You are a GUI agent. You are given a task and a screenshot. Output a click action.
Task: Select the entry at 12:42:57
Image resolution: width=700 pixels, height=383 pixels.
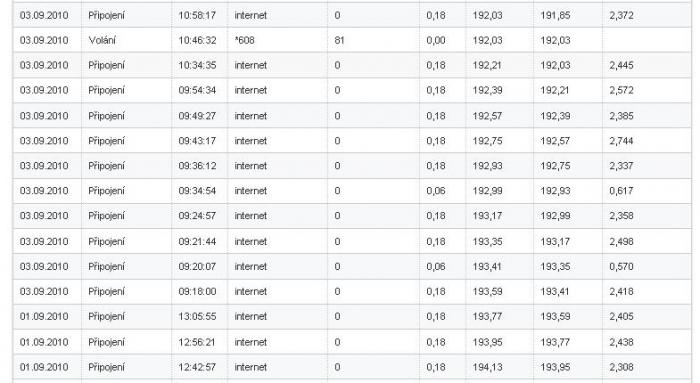(x=352, y=367)
